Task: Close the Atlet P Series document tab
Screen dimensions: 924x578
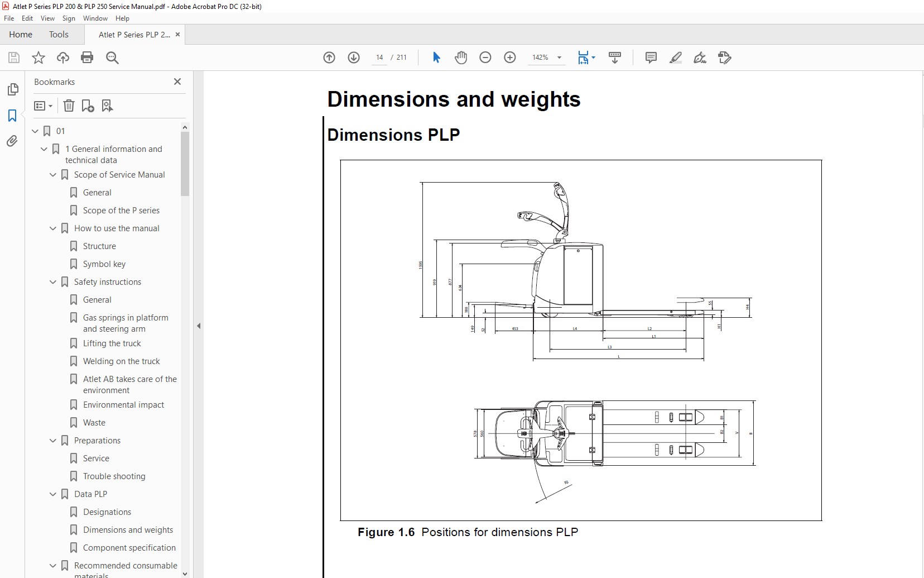Action: [177, 35]
